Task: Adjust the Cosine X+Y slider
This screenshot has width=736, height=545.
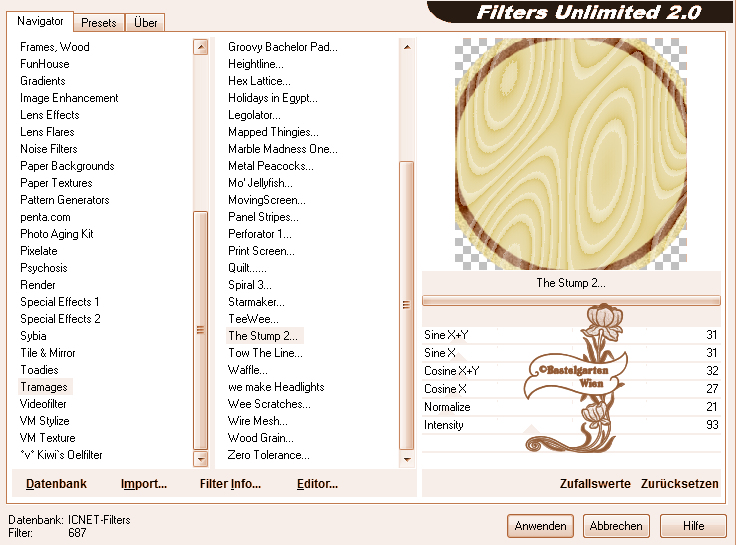Action: coord(571,371)
